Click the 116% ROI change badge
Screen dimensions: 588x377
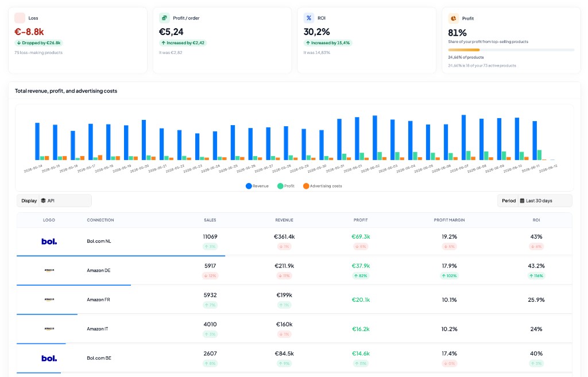coord(536,276)
